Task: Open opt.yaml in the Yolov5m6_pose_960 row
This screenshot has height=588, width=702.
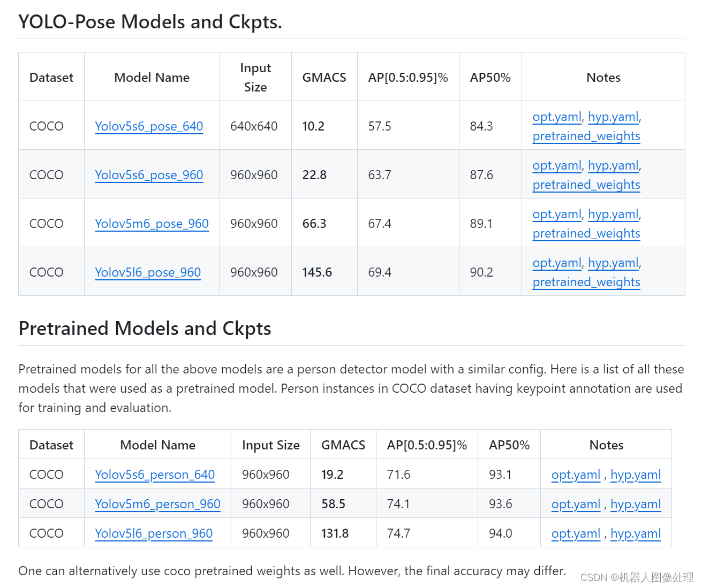Action: 557,214
